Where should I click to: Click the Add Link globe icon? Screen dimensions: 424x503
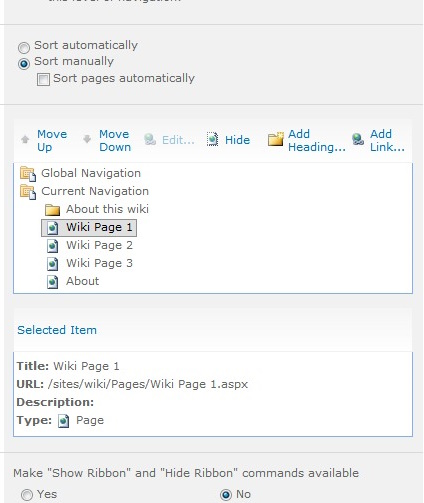(x=358, y=139)
